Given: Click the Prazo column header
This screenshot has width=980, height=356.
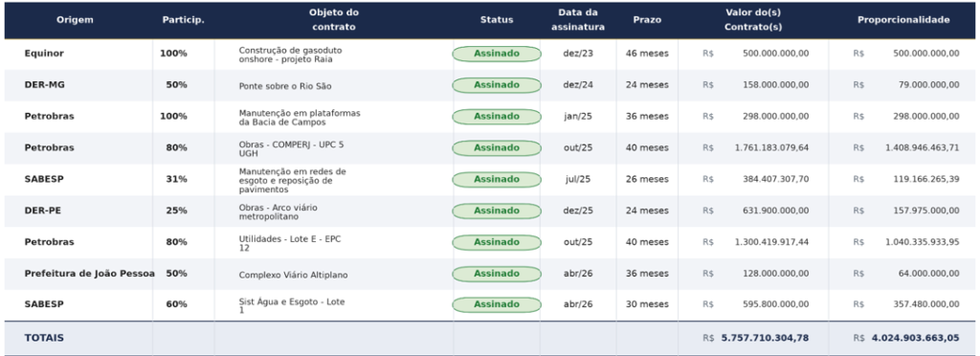Looking at the screenshot, I should 647,20.
